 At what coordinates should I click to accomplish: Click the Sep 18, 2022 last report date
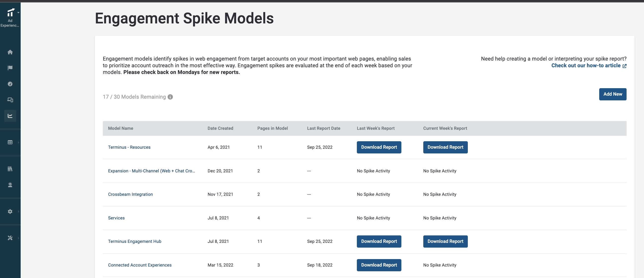point(320,265)
